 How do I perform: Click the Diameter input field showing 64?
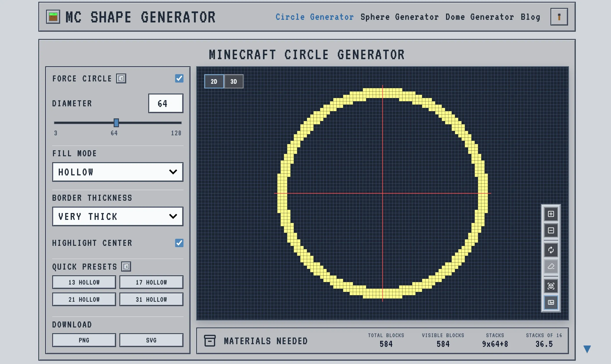[166, 103]
